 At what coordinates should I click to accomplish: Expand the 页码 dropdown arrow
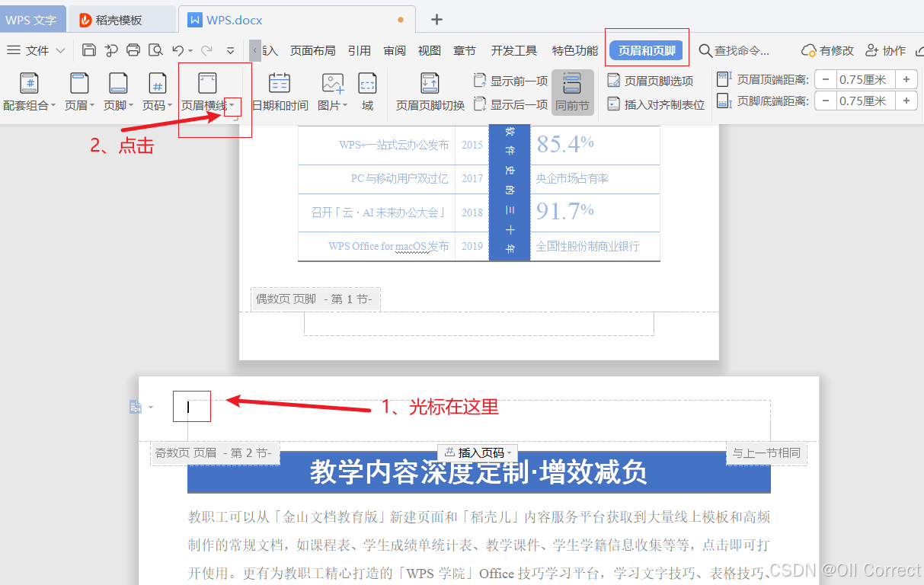(170, 106)
